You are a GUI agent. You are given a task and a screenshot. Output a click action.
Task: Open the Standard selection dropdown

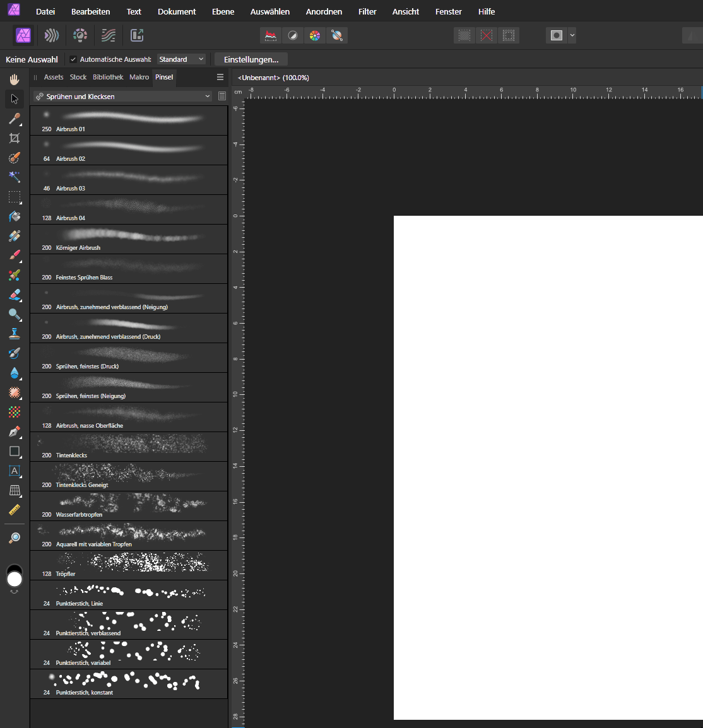pyautogui.click(x=181, y=59)
